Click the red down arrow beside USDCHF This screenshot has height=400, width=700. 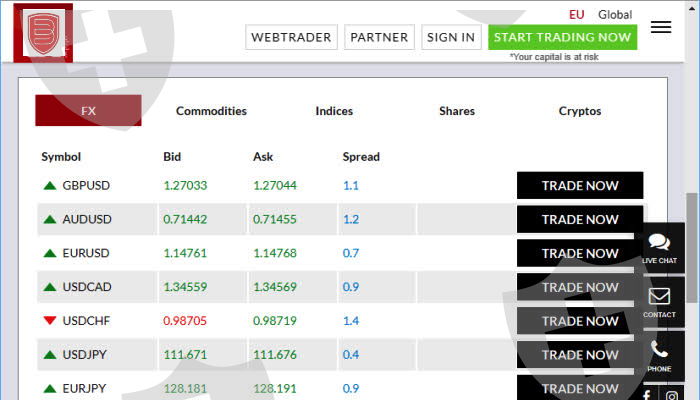[49, 321]
